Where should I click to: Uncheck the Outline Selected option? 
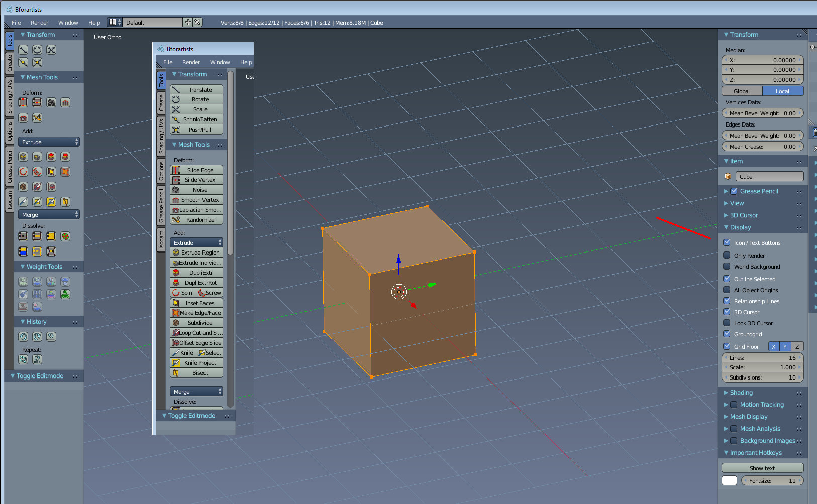[727, 279]
